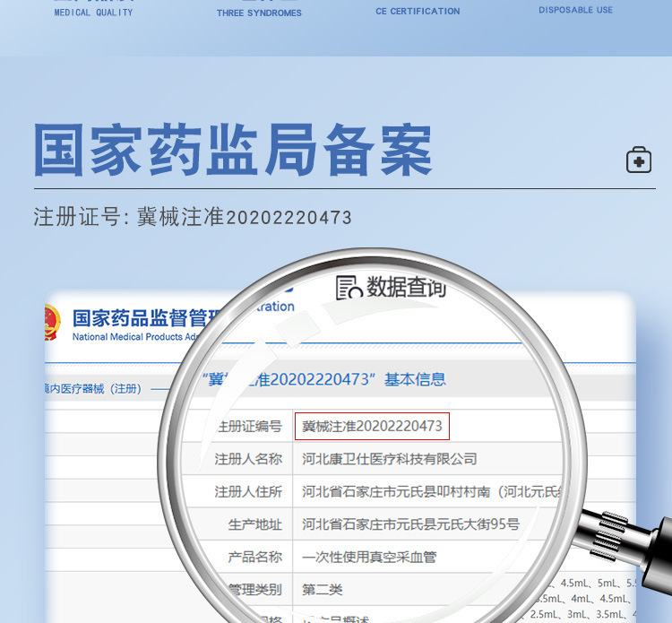Screen dimensions: 672x623
Task: Select the 冀械注准20202220473 table value
Action: 372,426
